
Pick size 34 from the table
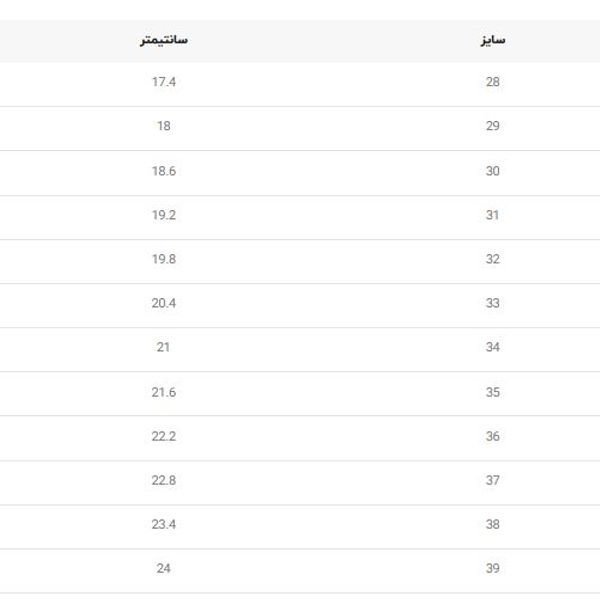point(492,347)
